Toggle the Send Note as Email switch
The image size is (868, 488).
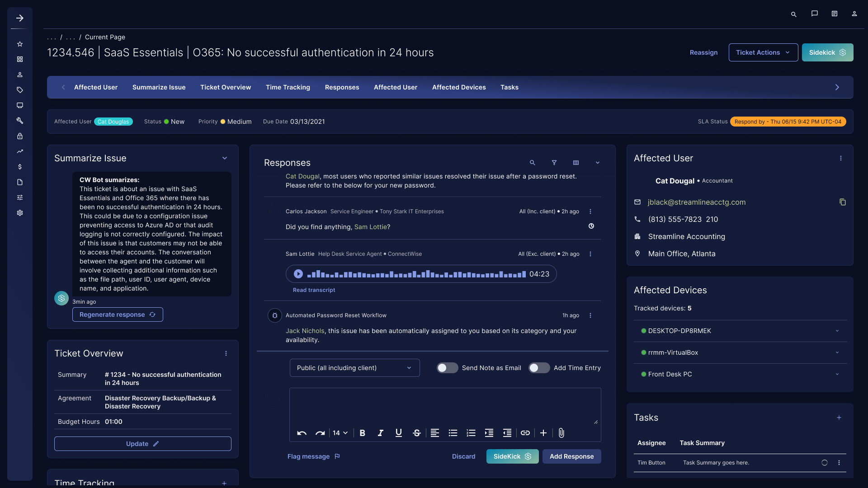pos(447,368)
